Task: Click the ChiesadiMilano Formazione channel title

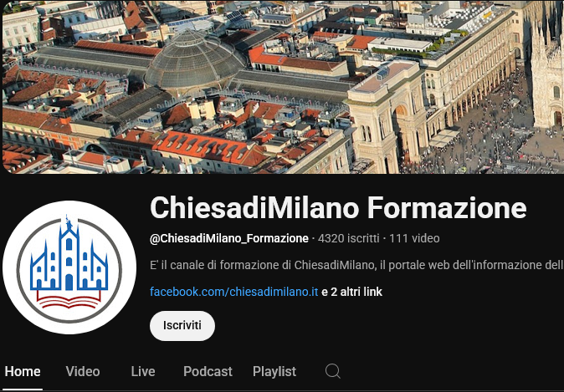Action: 338,208
